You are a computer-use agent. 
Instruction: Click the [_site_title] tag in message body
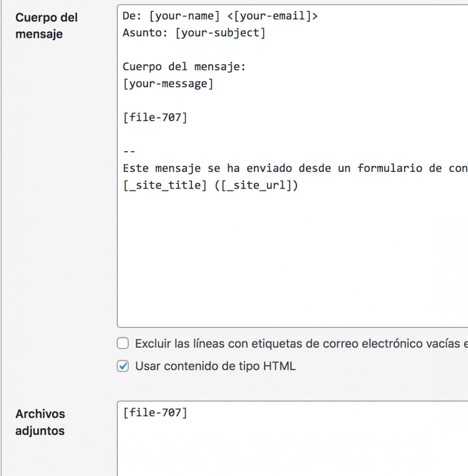tap(165, 185)
